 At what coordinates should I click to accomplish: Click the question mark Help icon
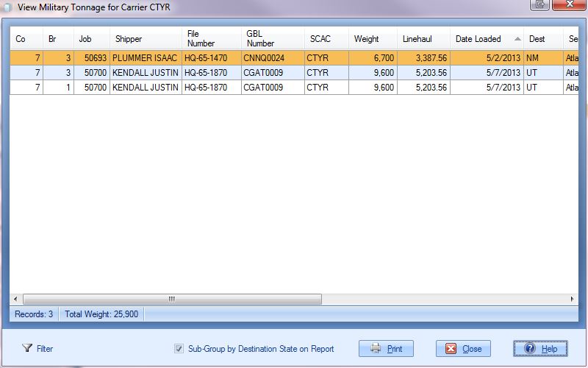coord(529,349)
